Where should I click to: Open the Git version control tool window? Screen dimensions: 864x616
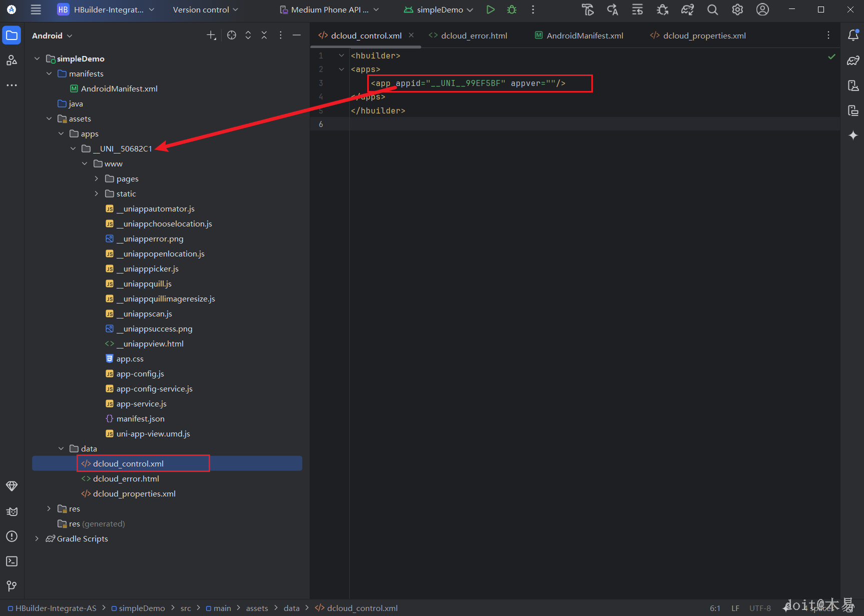[x=12, y=585]
